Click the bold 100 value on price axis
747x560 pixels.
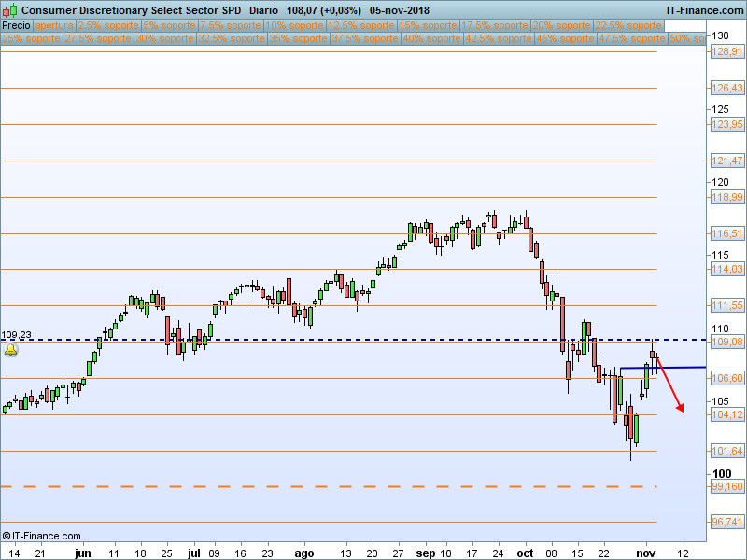point(722,473)
